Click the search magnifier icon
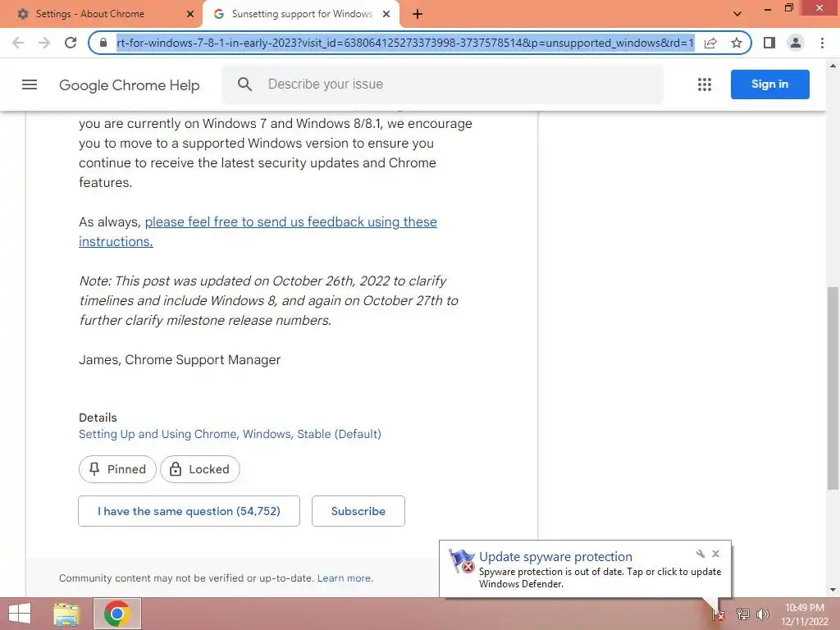840x630 pixels. (x=244, y=84)
